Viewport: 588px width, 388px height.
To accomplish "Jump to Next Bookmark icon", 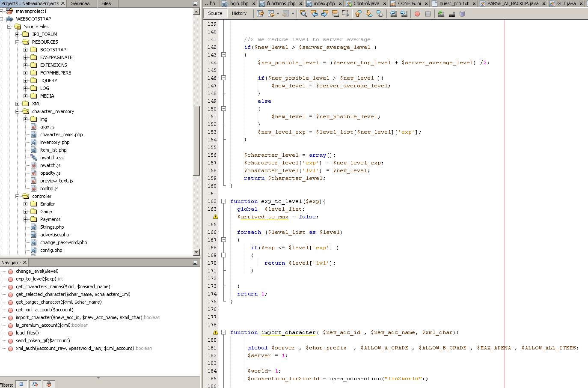I will click(369, 14).
